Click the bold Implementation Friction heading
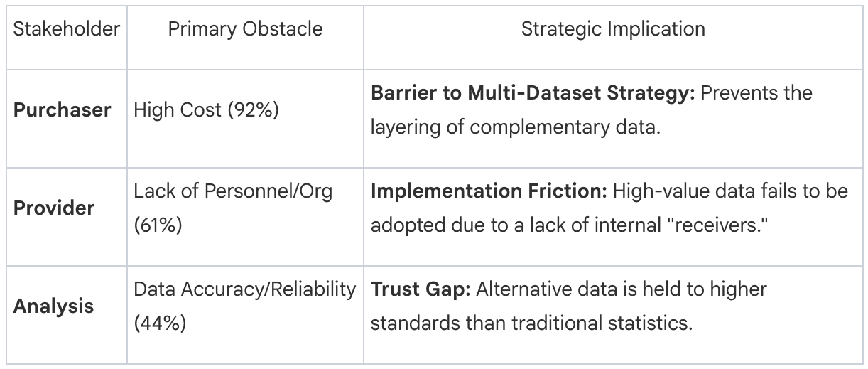The width and height of the screenshot is (868, 369). 487,193
